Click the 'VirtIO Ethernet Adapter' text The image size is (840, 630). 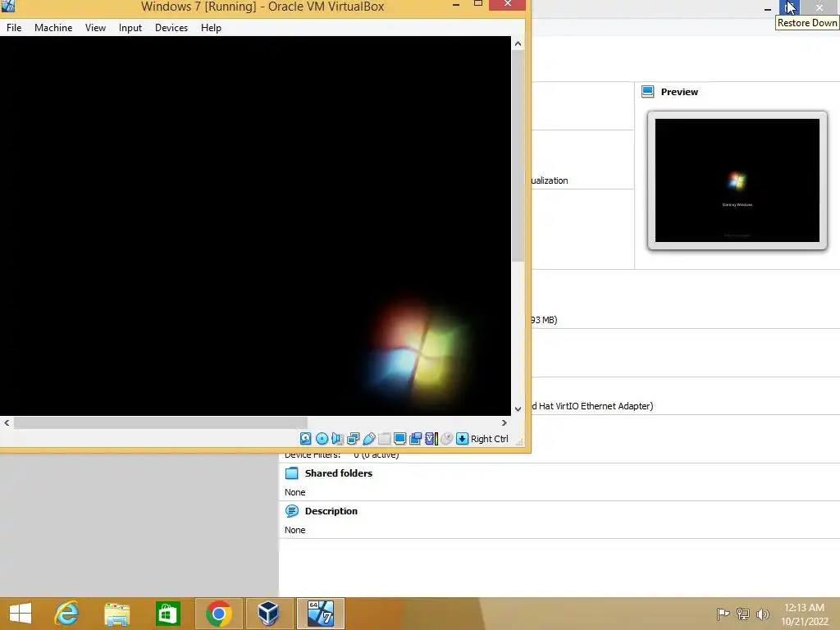coord(605,406)
